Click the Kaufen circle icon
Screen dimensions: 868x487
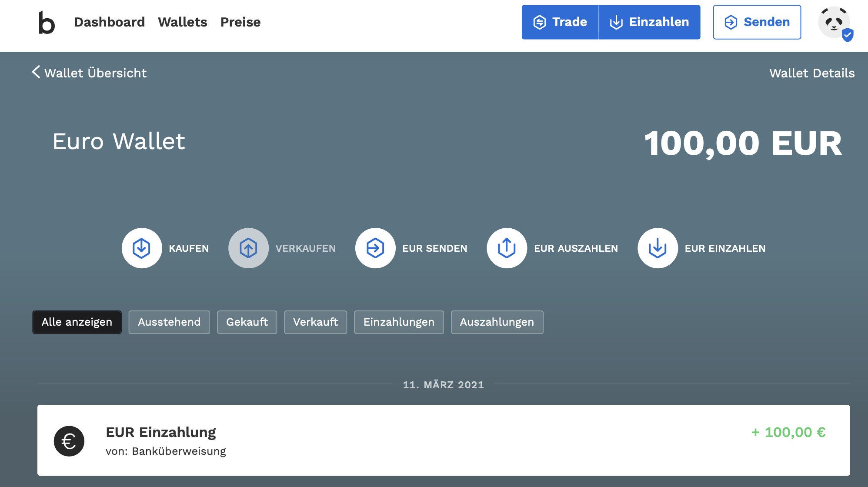(x=142, y=248)
